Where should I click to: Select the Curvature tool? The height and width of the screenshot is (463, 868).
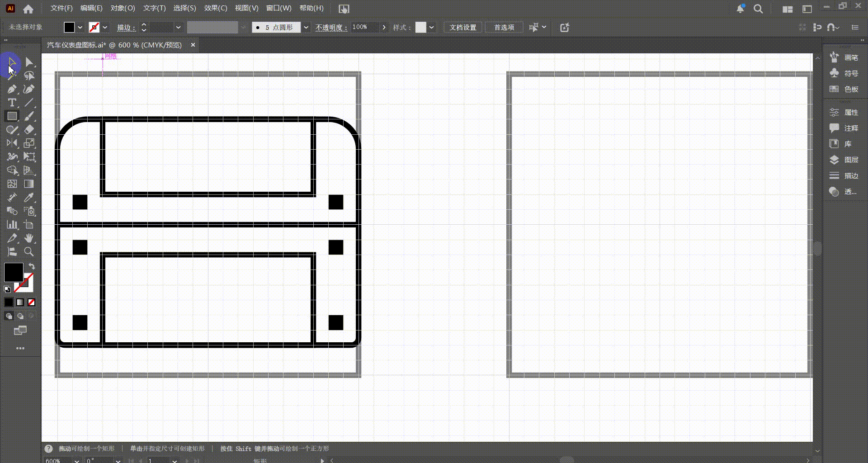point(29,89)
